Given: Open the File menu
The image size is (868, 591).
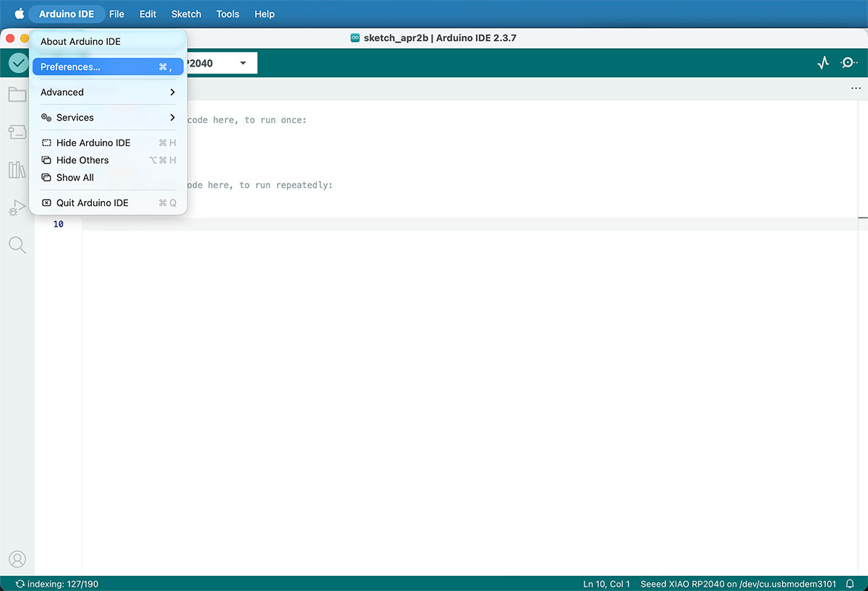Looking at the screenshot, I should tap(116, 14).
